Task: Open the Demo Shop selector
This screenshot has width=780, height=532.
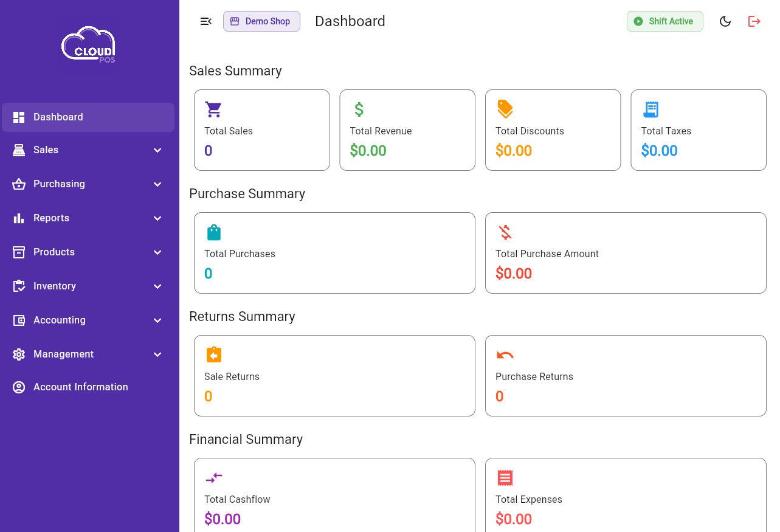Action: [261, 21]
